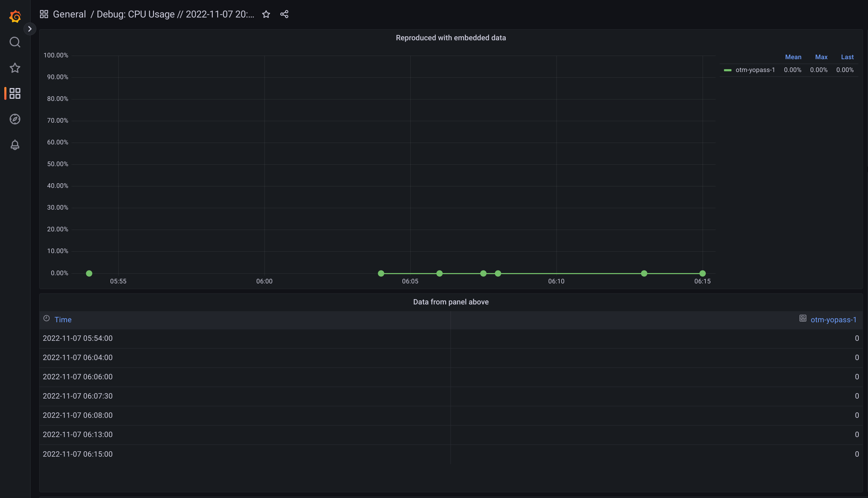Screen dimensions: 868x498
Task: Expand the collapsed navigation sidebar
Action: click(30, 29)
